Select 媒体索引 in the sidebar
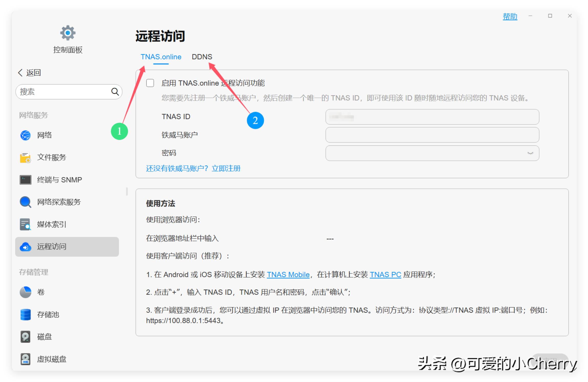Screen dimensions: 588x382 (x=67, y=224)
